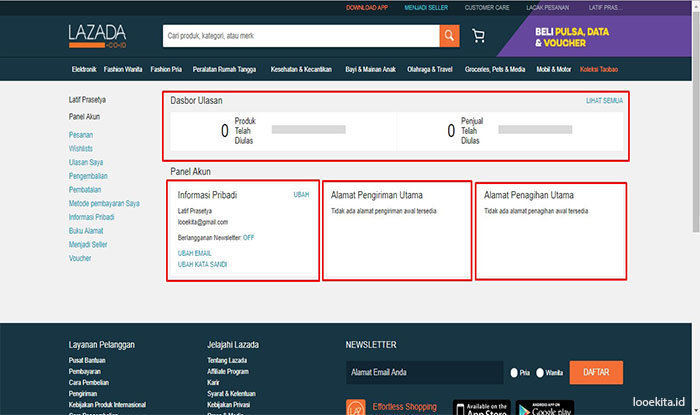
Task: Open Kebijakan Privasi footer link
Action: tap(228, 405)
